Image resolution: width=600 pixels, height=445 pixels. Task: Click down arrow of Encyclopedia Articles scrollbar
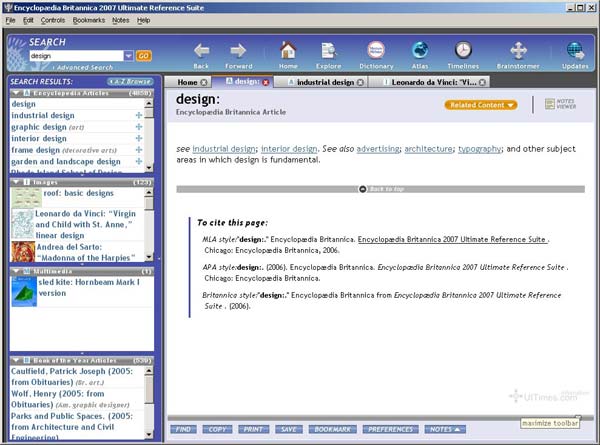point(149,167)
